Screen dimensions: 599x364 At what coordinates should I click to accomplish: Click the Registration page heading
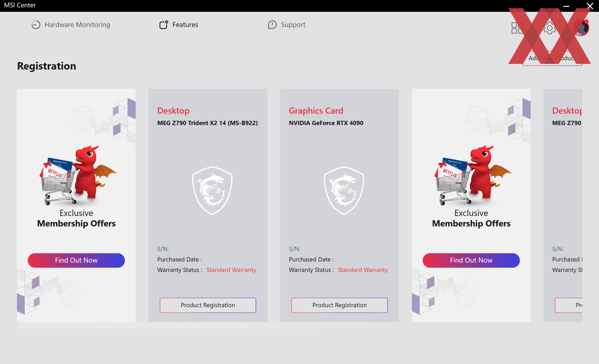click(46, 66)
